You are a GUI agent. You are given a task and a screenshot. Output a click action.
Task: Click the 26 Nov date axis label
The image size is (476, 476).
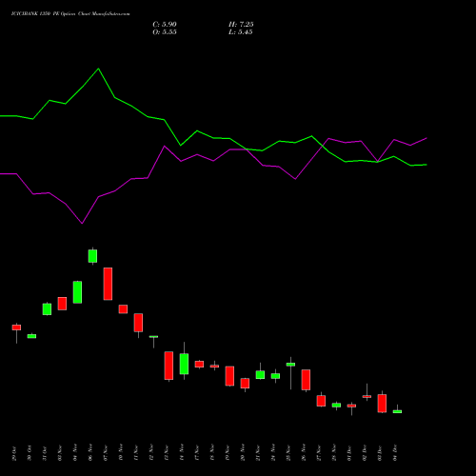304,453
